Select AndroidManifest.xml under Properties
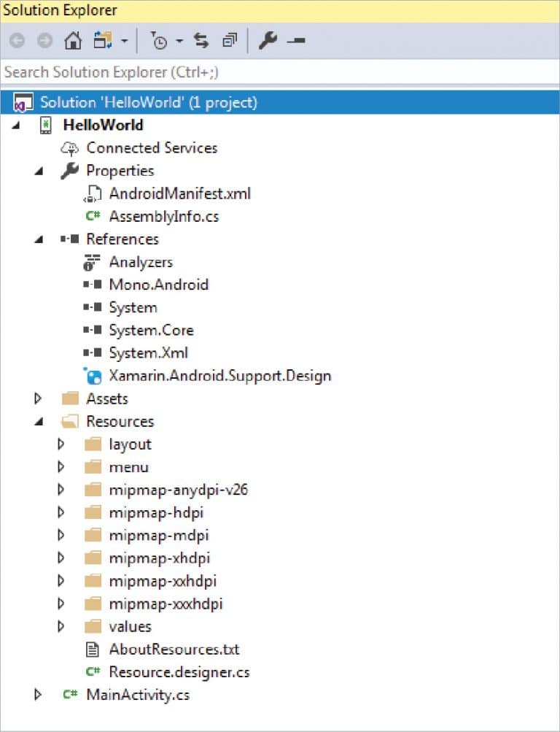Viewport: 560px width, 732px height. coord(179,193)
